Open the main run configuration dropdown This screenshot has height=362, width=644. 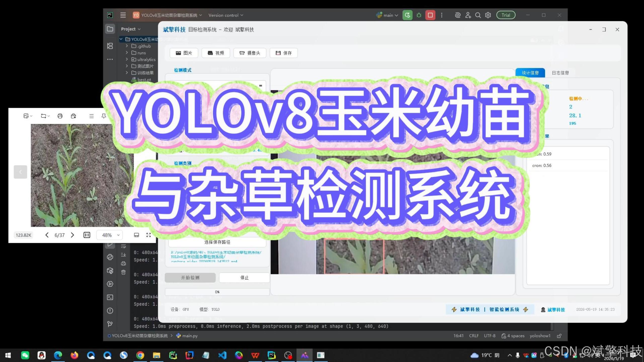tap(387, 15)
